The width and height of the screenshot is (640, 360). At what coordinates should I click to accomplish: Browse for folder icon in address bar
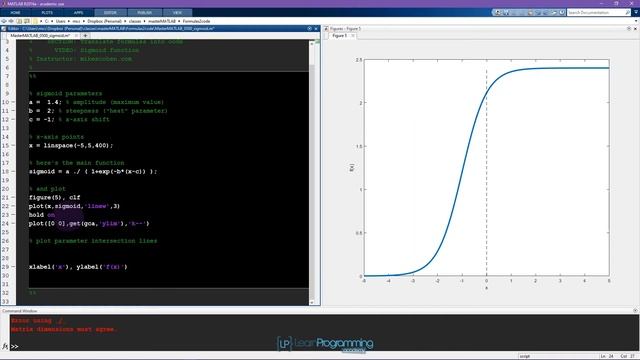(27, 21)
